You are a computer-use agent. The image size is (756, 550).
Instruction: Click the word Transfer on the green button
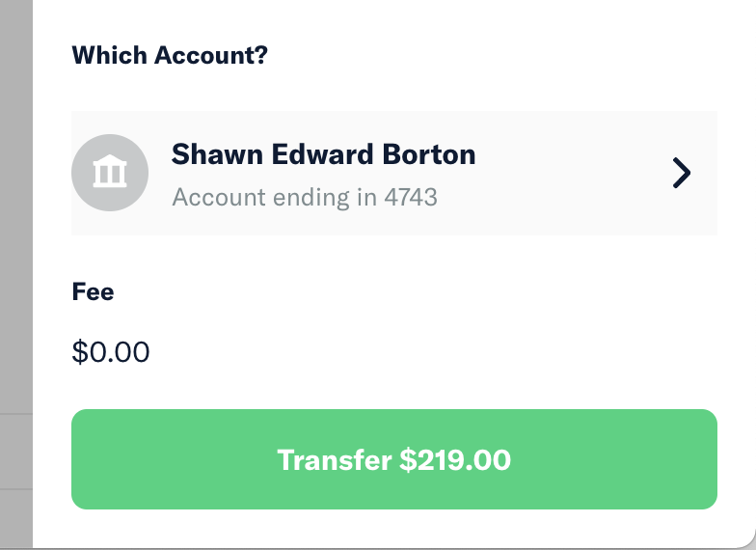334,459
